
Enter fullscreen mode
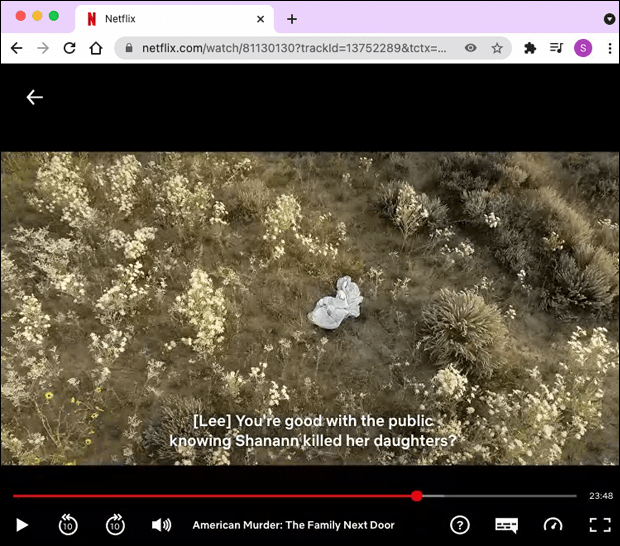pyautogui.click(x=600, y=525)
